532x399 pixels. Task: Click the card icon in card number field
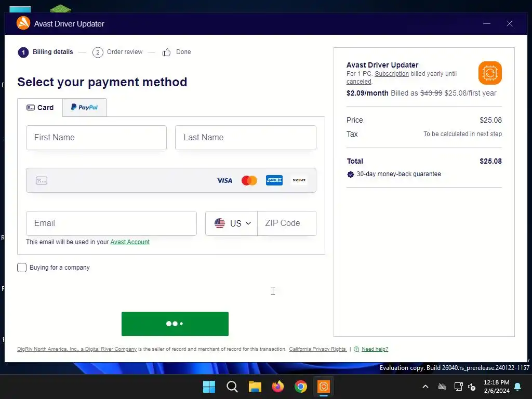[42, 180]
